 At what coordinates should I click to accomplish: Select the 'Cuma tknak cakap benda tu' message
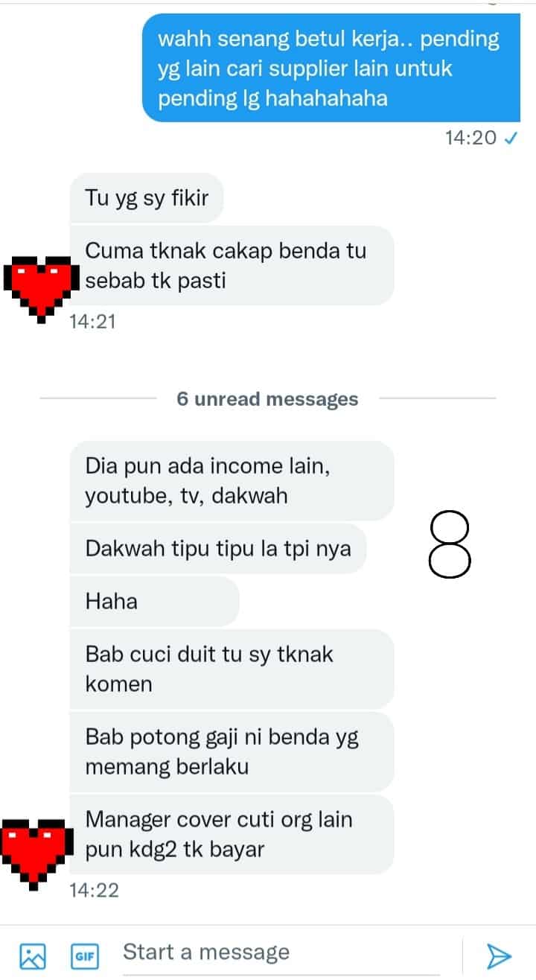click(232, 266)
